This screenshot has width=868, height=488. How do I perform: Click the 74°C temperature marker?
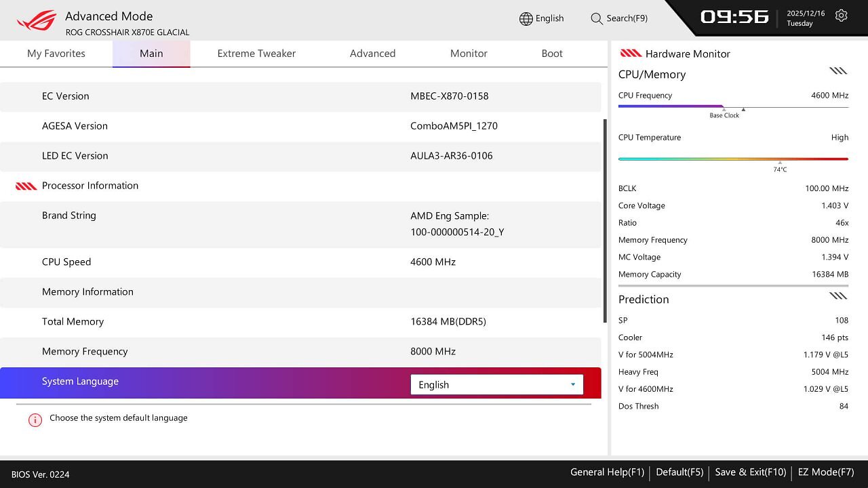click(x=780, y=168)
